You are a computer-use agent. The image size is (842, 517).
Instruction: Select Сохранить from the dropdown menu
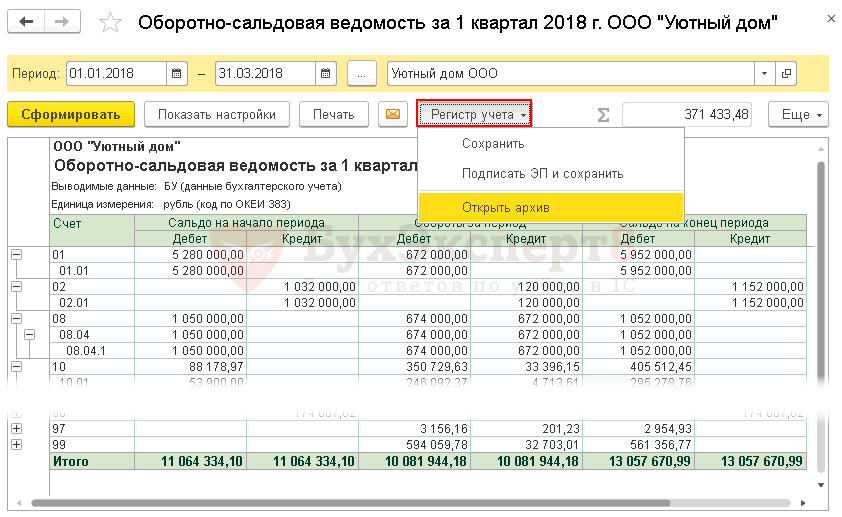(493, 143)
